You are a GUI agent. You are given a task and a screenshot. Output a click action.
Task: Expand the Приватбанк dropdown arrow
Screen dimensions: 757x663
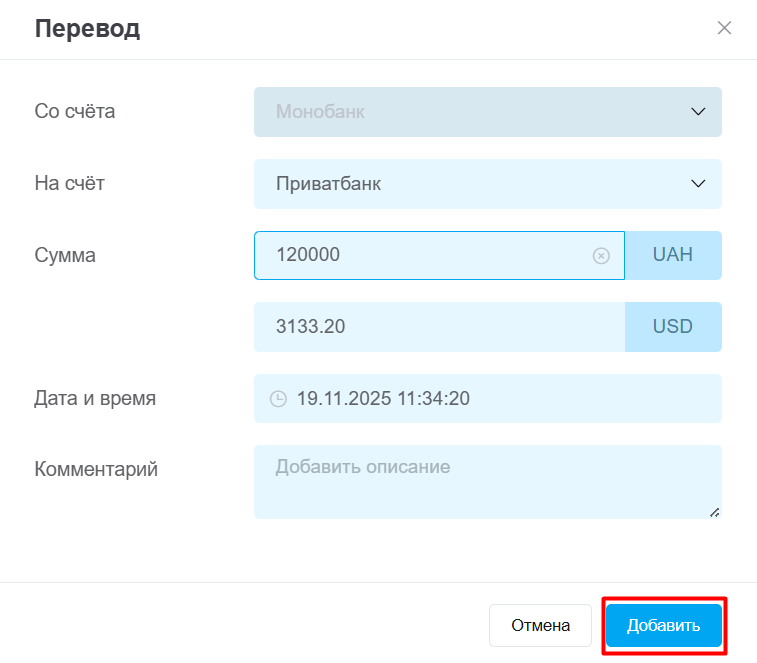click(x=698, y=184)
